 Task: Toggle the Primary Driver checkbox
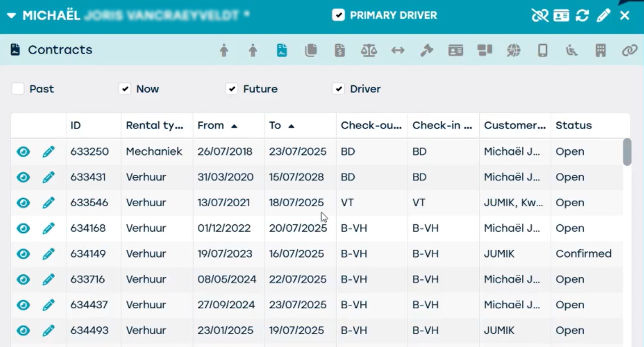pyautogui.click(x=338, y=15)
